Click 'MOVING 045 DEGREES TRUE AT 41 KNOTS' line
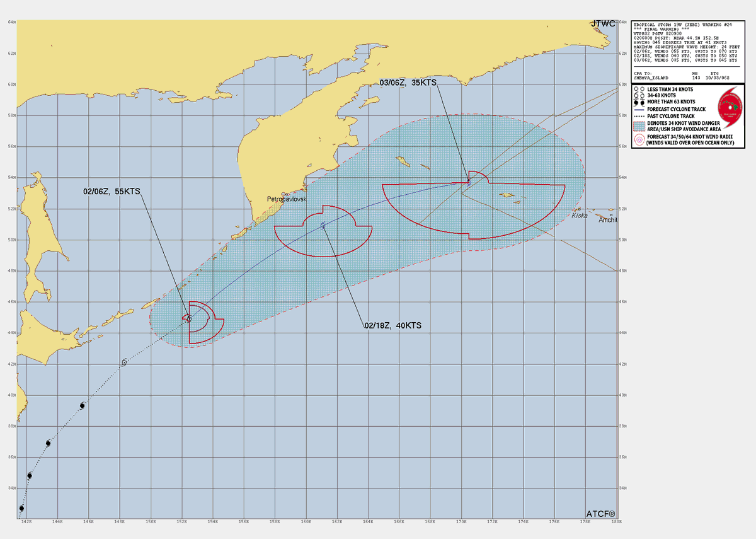The image size is (756, 539). pyautogui.click(x=680, y=43)
